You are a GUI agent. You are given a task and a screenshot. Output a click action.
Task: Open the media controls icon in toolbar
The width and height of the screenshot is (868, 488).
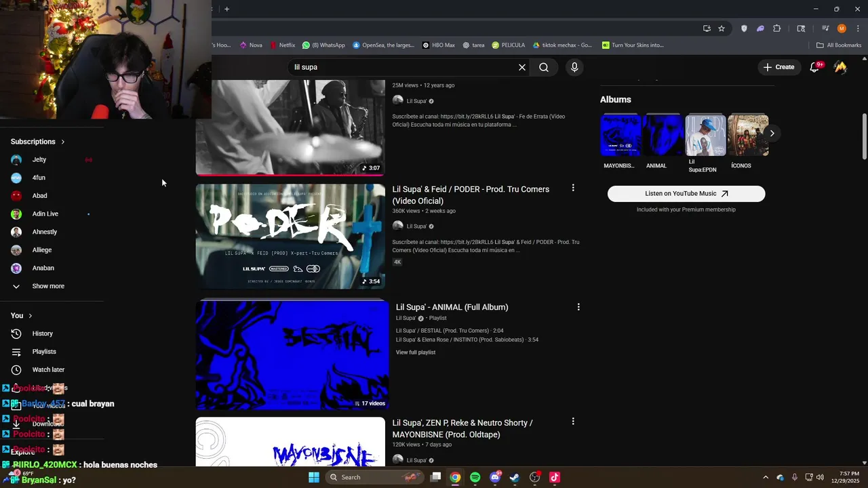pyautogui.click(x=825, y=28)
